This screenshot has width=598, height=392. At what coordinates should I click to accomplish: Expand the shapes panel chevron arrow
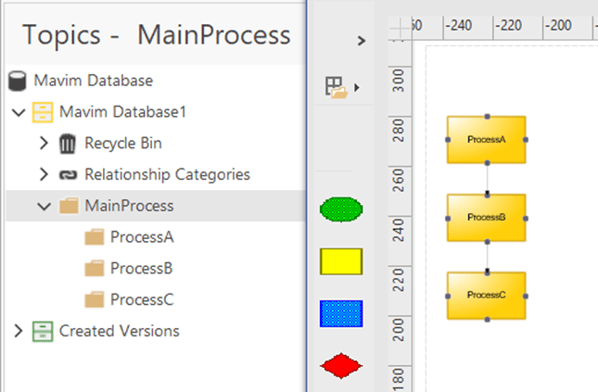click(x=361, y=40)
